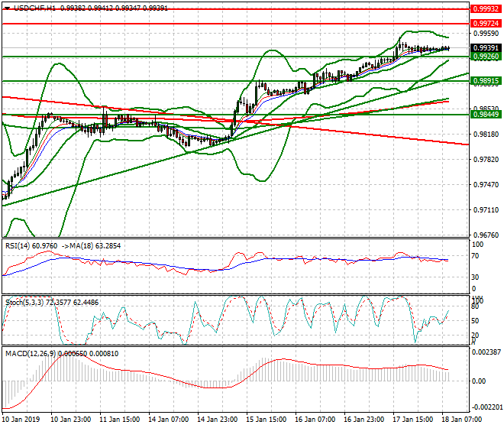504x428 pixels.
Task: Click the 18 Jan 07:00 time label
Action: (461, 420)
